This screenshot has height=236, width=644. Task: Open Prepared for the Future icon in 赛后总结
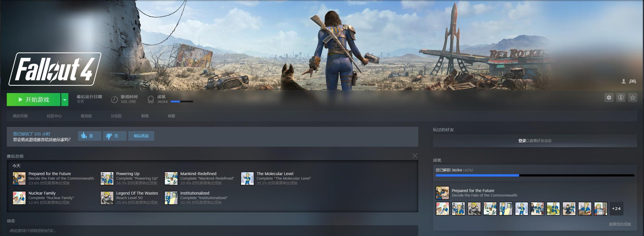(19, 178)
